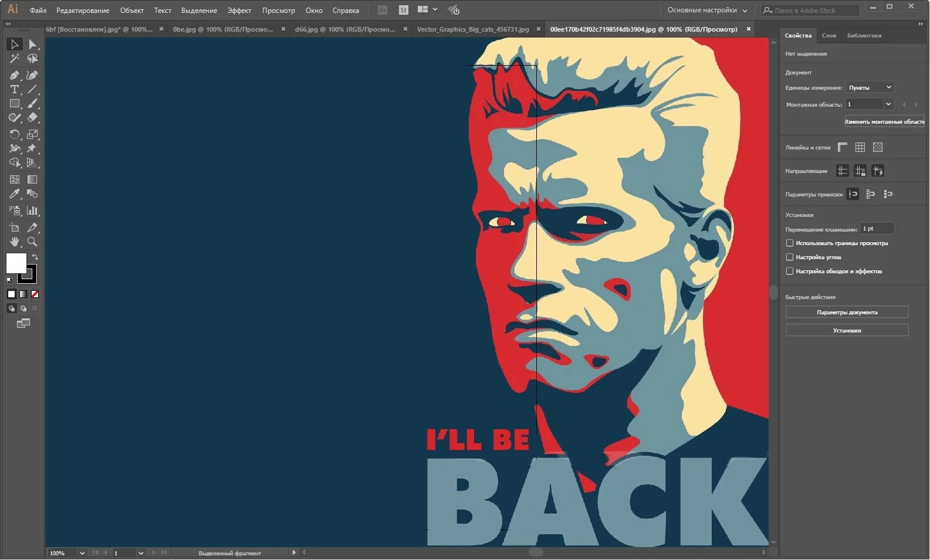Enable 'Настройка углов' checkbox
This screenshot has height=560, width=930.
point(790,257)
